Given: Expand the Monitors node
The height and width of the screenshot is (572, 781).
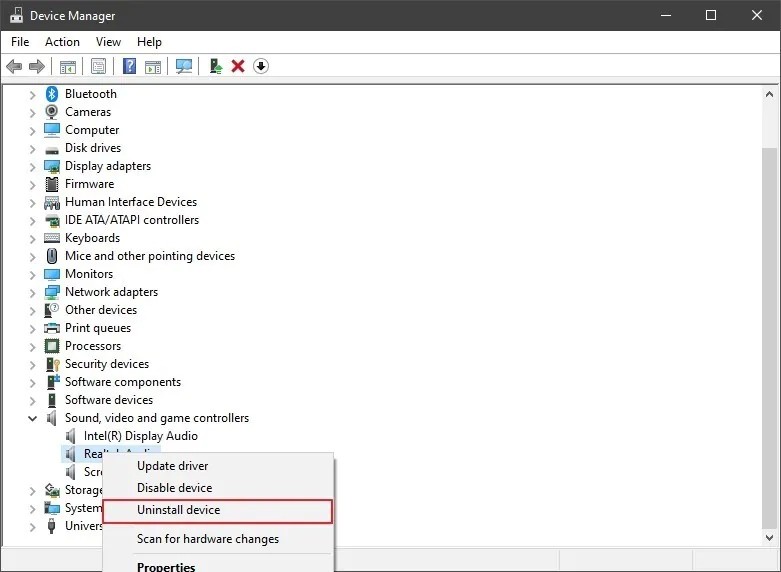Looking at the screenshot, I should click(32, 275).
